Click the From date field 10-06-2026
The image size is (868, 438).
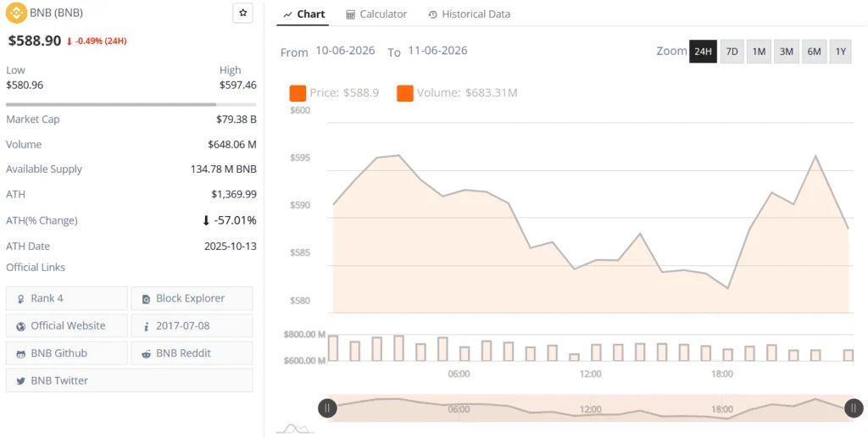tap(346, 51)
